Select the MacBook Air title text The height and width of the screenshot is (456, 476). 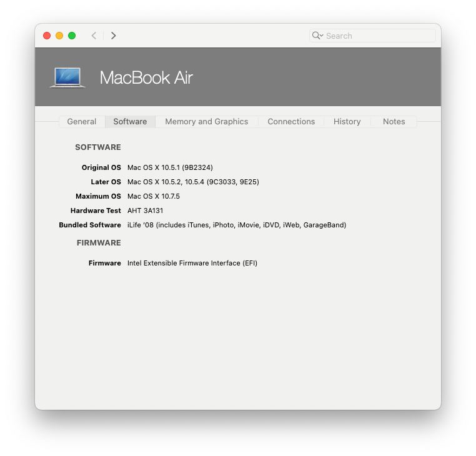(x=146, y=77)
